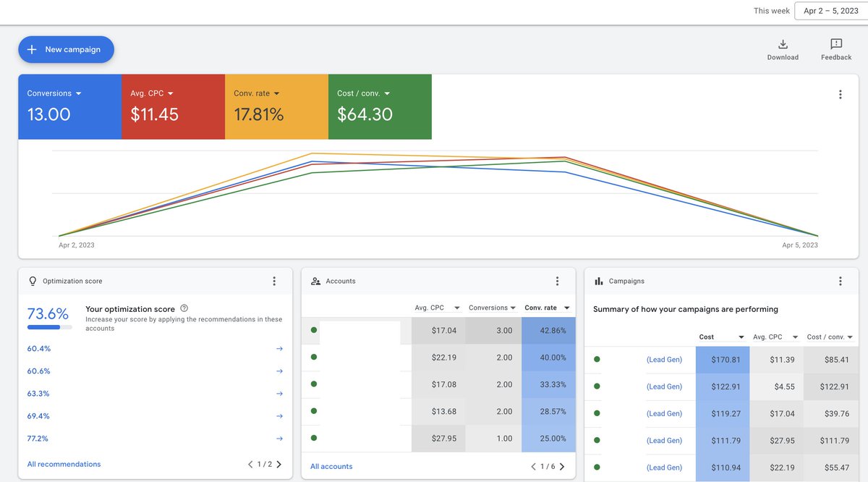Open Campaigns card three-dot menu

point(840,281)
